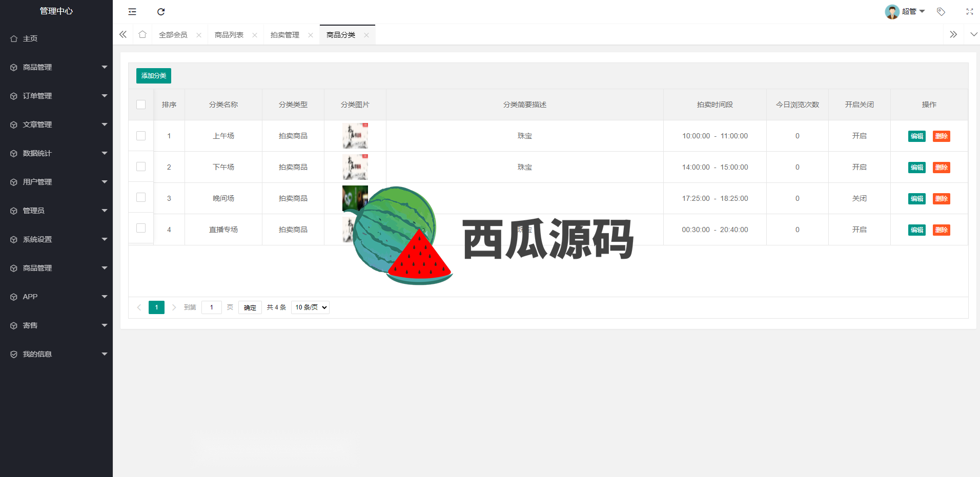Image resolution: width=980 pixels, height=477 pixels.
Task: Close the 拍卖管理 tab
Action: (x=311, y=35)
